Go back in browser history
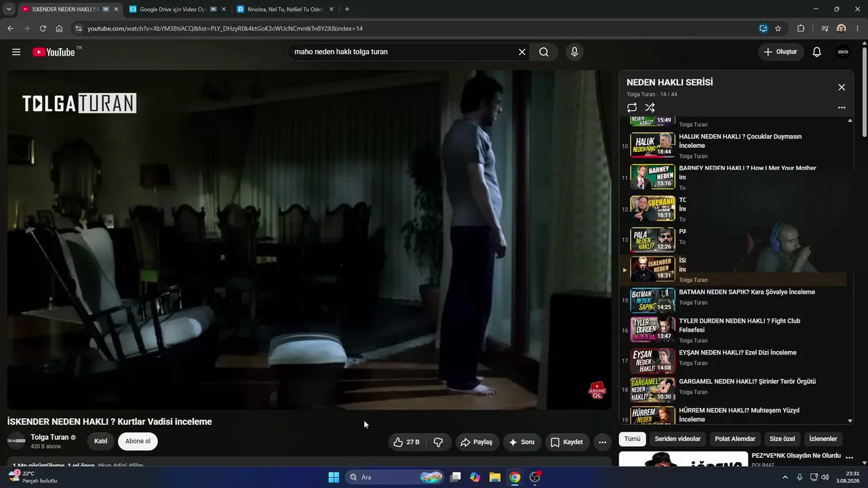 tap(10, 28)
